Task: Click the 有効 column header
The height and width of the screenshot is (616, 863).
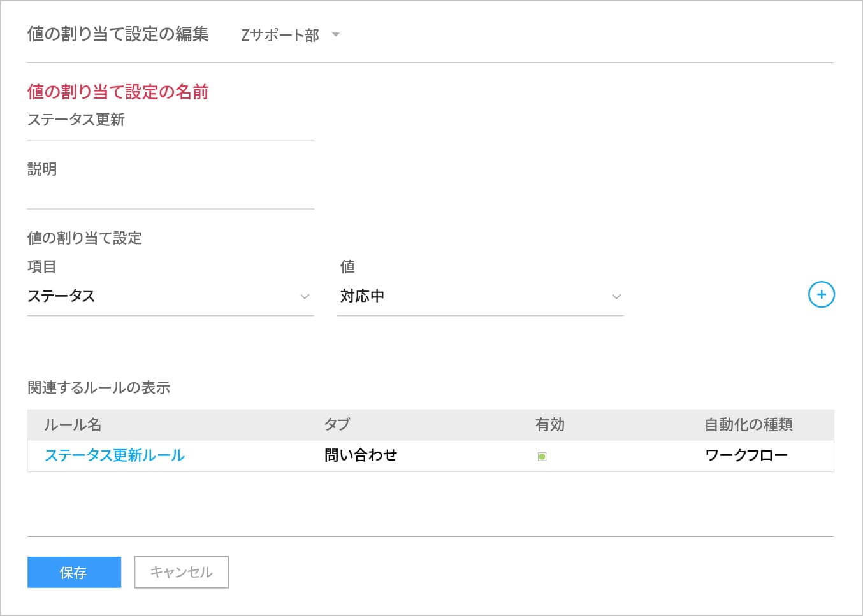Action: pyautogui.click(x=549, y=425)
